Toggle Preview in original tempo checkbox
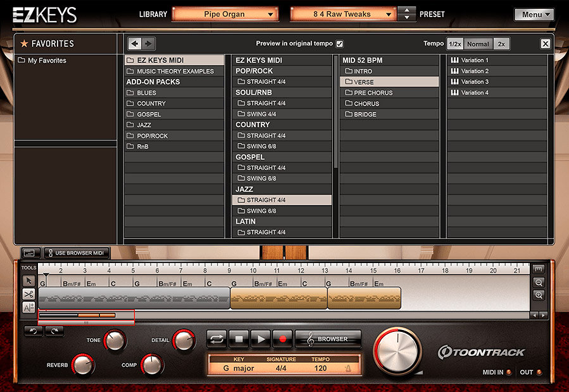 340,44
